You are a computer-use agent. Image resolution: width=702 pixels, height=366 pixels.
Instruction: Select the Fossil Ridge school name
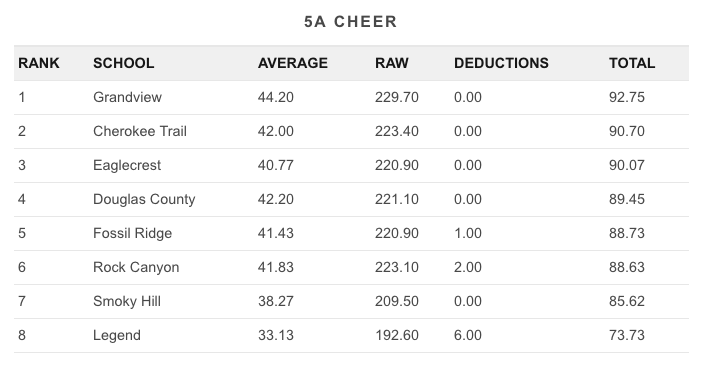point(133,233)
